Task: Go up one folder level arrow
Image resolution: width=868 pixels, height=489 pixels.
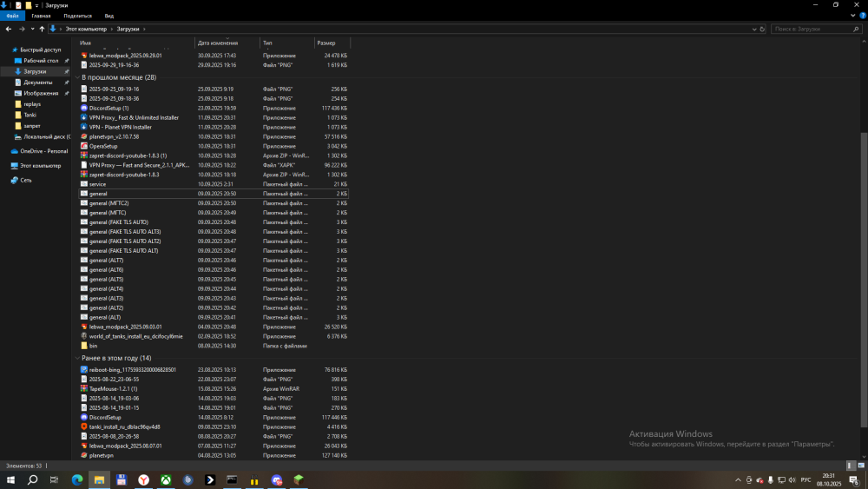Action: click(x=42, y=29)
